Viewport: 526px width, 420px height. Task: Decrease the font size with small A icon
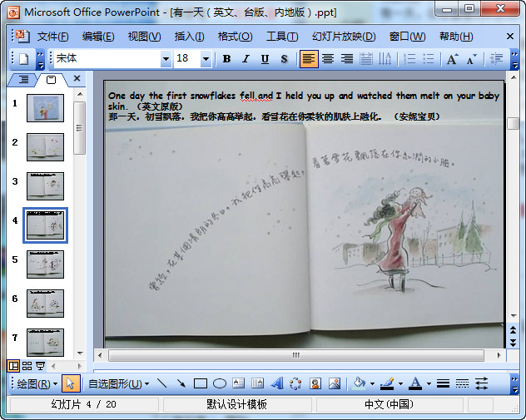click(x=471, y=59)
